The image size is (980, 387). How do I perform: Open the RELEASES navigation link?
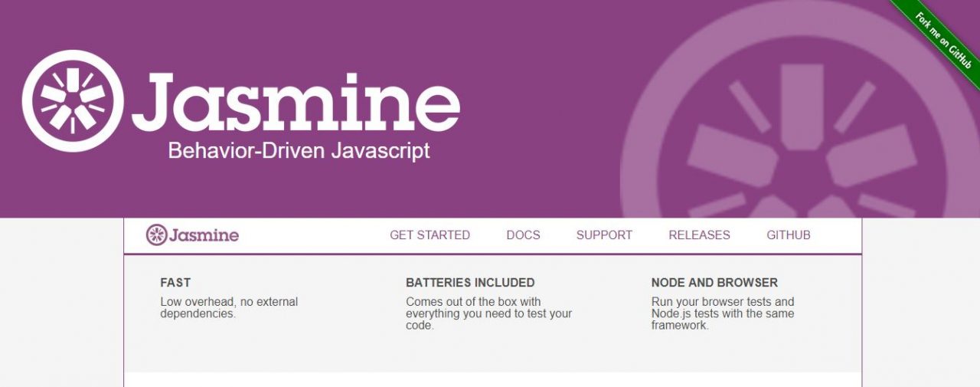point(699,235)
